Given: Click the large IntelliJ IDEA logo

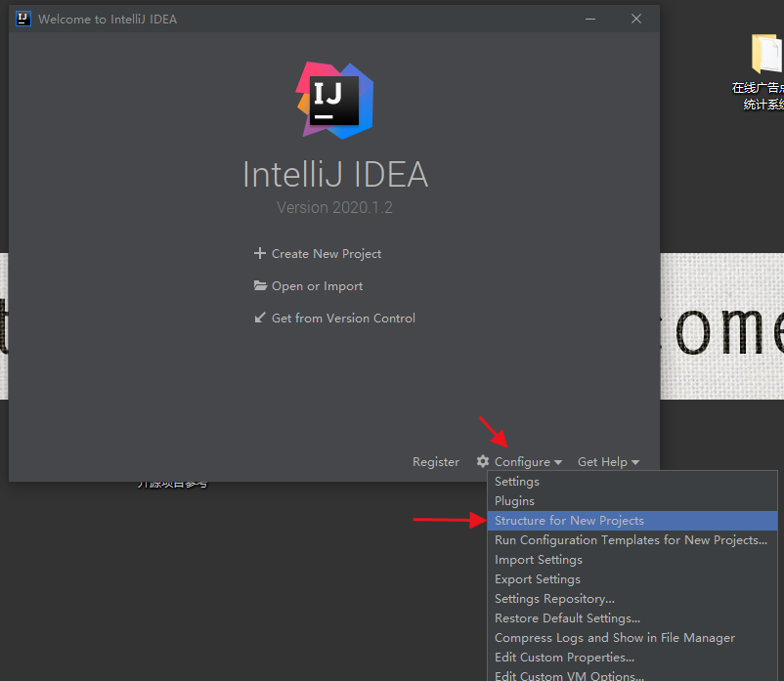Looking at the screenshot, I should pos(334,100).
